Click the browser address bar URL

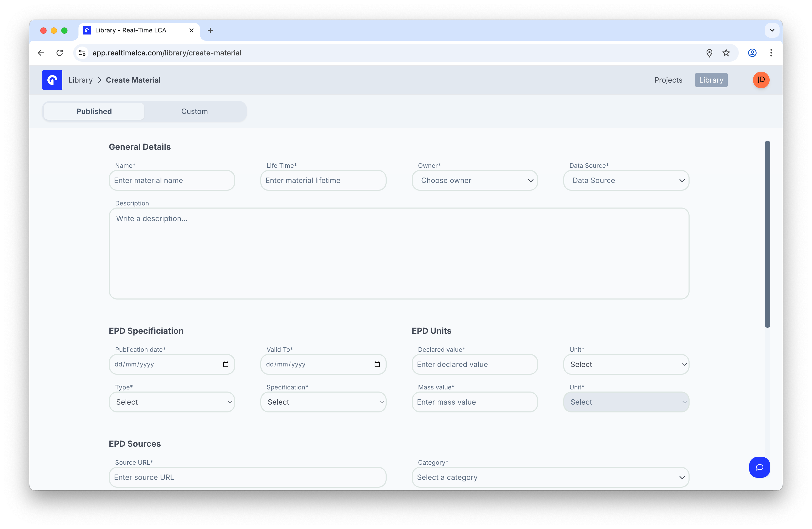(167, 53)
